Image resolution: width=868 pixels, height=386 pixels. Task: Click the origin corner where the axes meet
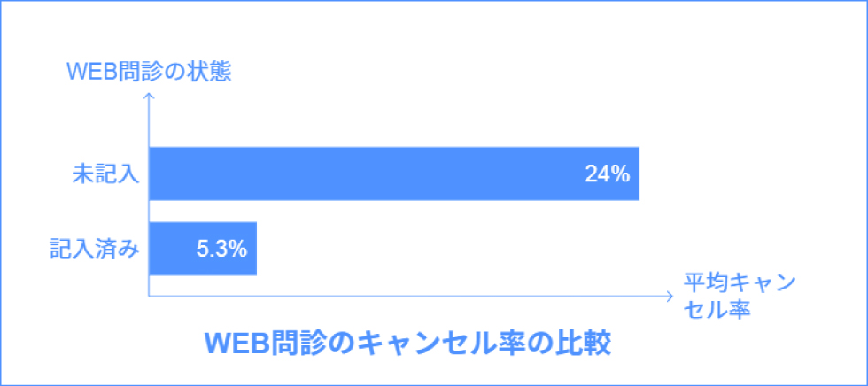[x=149, y=296]
